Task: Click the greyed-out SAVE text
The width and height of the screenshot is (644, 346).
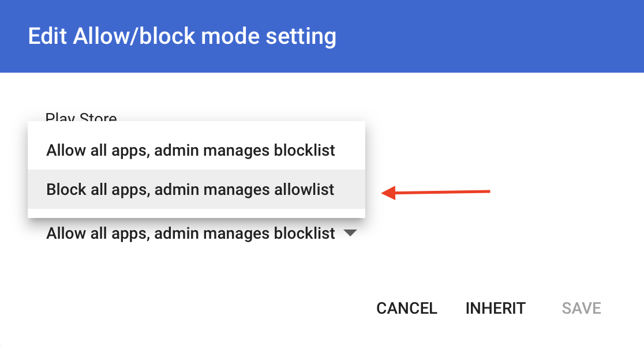Action: tap(581, 308)
